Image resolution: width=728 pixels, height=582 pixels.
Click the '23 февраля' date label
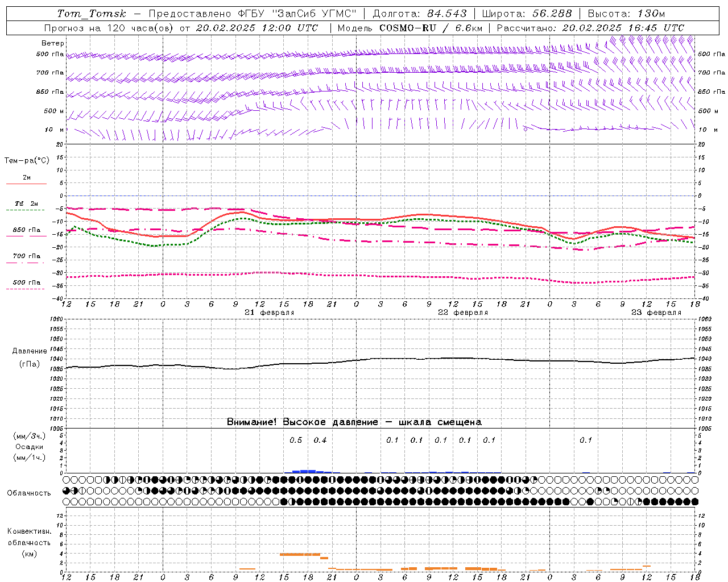point(656,313)
